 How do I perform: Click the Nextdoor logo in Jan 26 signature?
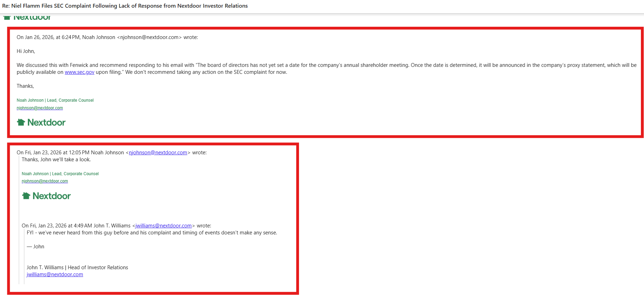click(41, 122)
